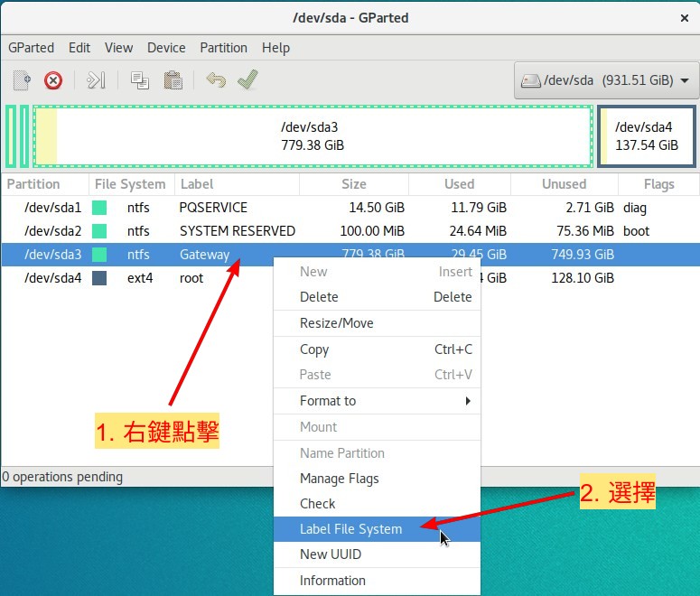Close the GParted window
The height and width of the screenshot is (596, 700).
pos(684,17)
